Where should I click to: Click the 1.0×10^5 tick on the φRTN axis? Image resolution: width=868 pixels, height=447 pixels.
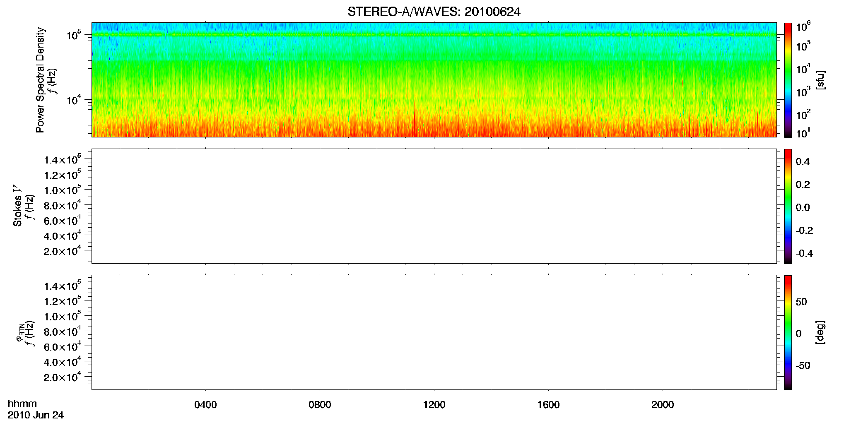tap(63, 316)
